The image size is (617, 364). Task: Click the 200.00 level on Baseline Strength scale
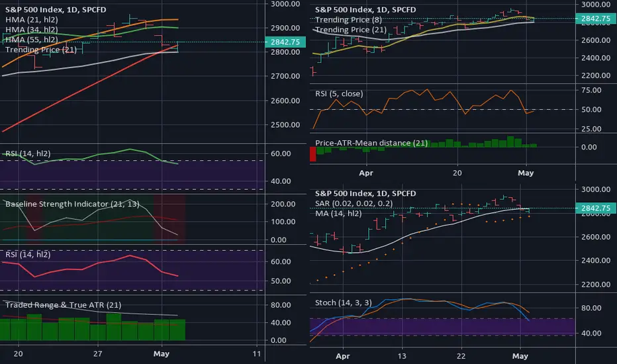[x=283, y=204]
